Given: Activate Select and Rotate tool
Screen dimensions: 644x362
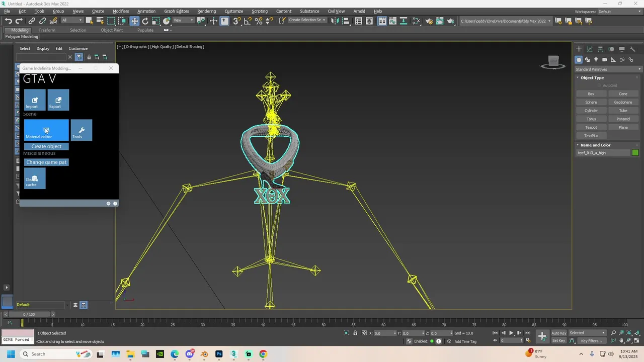Looking at the screenshot, I should (x=145, y=21).
